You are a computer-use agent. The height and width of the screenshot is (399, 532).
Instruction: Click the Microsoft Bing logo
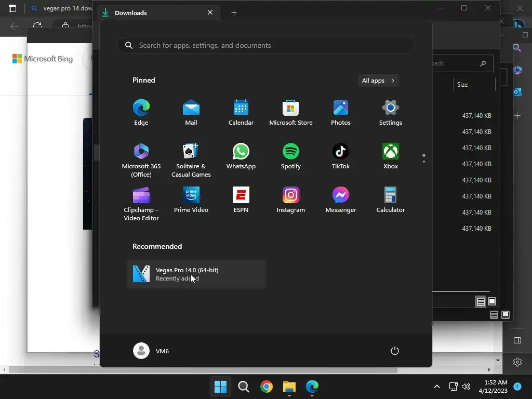point(43,59)
